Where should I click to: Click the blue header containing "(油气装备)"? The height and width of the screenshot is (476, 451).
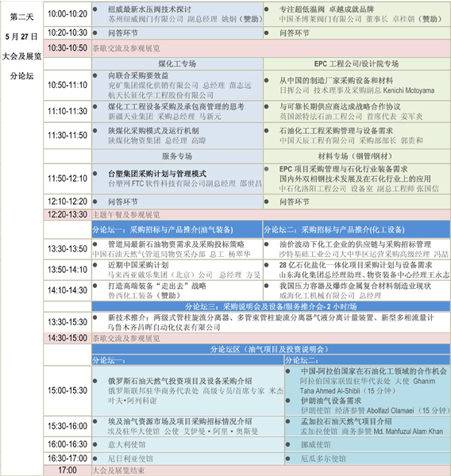(x=177, y=229)
